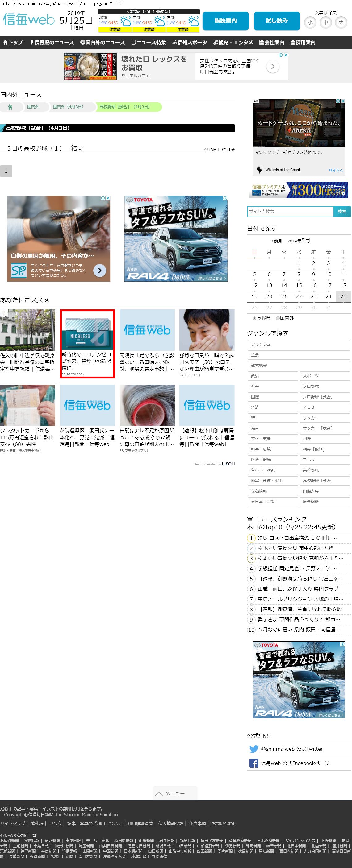Open the サイトマップ footer link
The image size is (352, 868).
(x=12, y=823)
